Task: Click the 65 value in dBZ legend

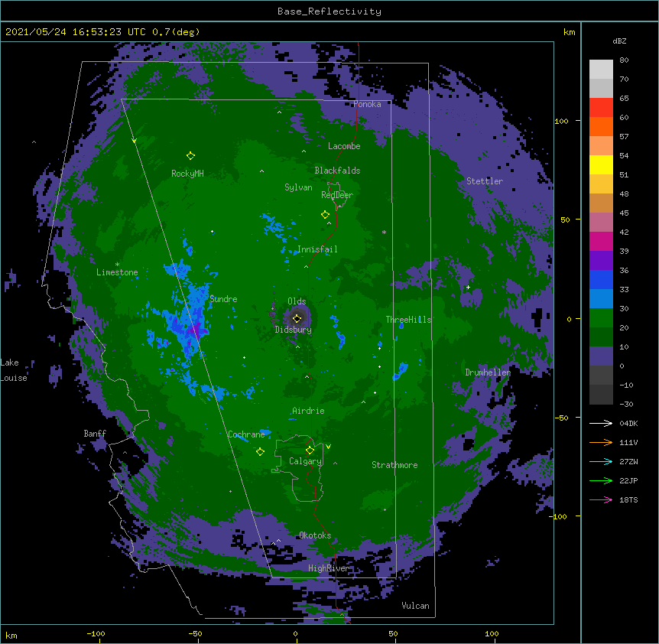Action: tap(624, 98)
